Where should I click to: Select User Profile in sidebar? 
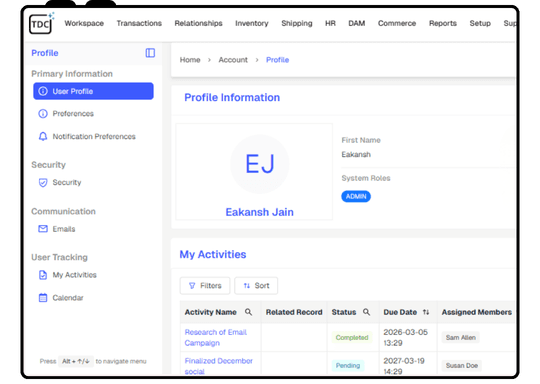coord(93,91)
